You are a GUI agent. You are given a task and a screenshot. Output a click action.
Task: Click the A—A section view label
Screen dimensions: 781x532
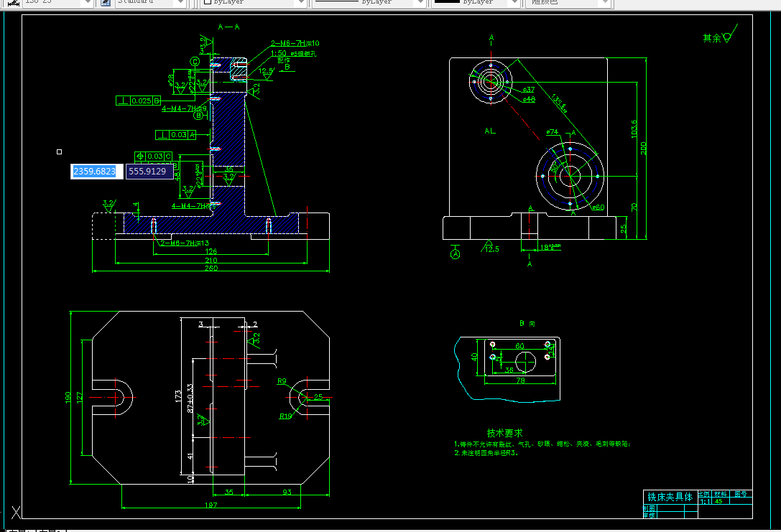click(228, 27)
